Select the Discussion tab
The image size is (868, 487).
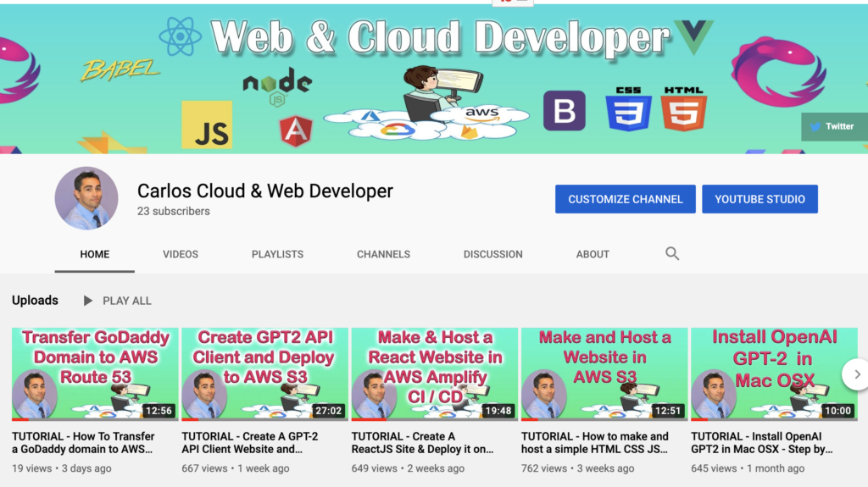click(x=493, y=254)
